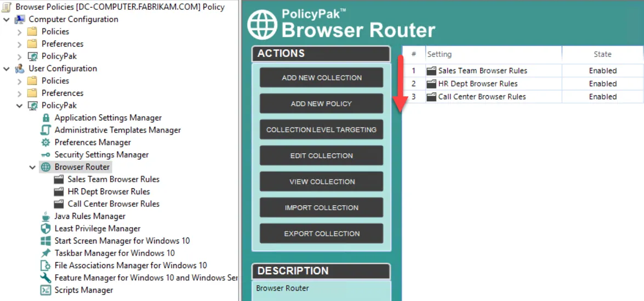Click the Scripts Manager console icon
The image size is (644, 301).
point(45,290)
